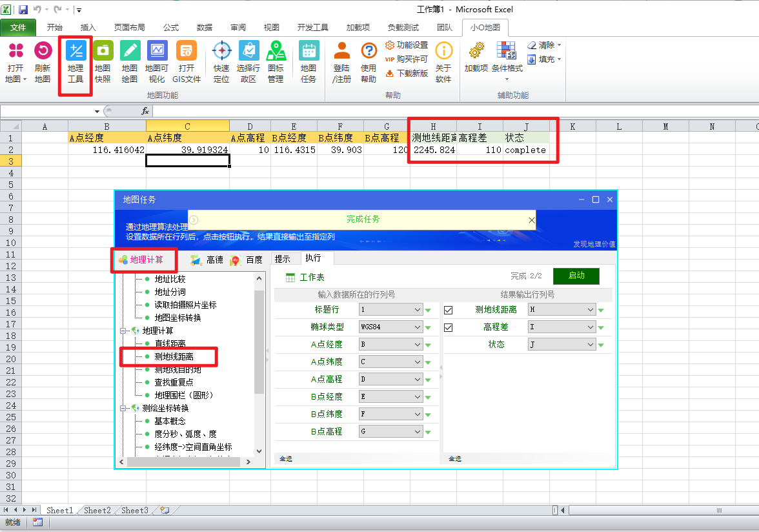Screen dimensions: 759x532
Task: Switch to the 提示 tab in dialog
Action: coord(283,259)
